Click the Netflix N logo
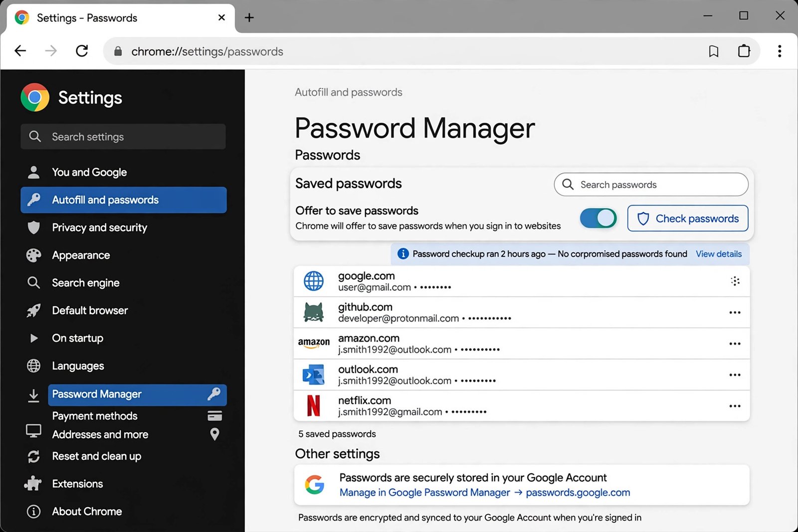 coord(314,406)
